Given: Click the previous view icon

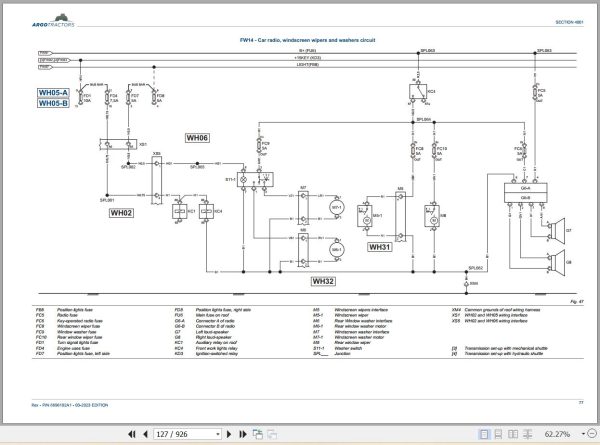Looking at the screenshot, I should [258, 434].
